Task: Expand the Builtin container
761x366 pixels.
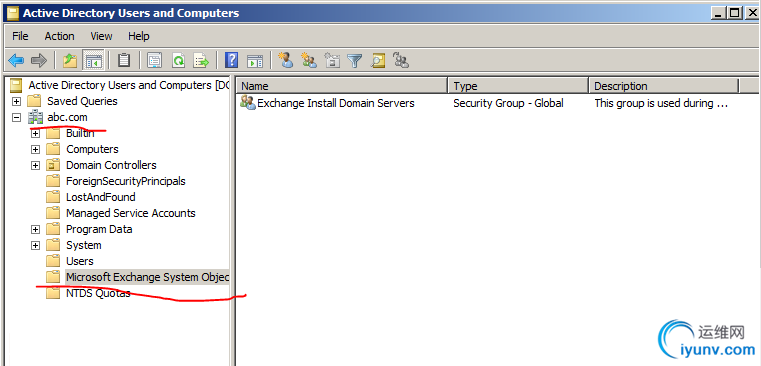Action: click(x=35, y=133)
